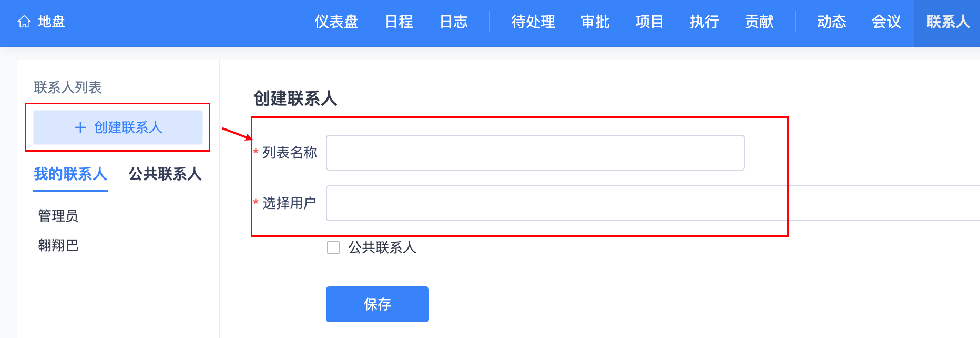
Task: Open the 审批 navigation item
Action: pyautogui.click(x=595, y=22)
